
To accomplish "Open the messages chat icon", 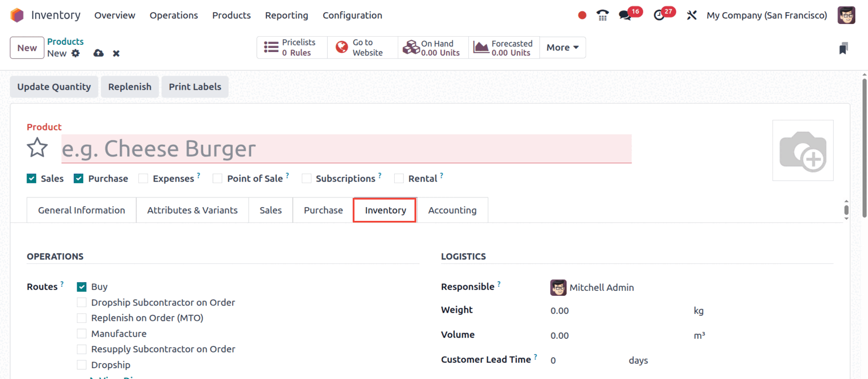I will 625,15.
